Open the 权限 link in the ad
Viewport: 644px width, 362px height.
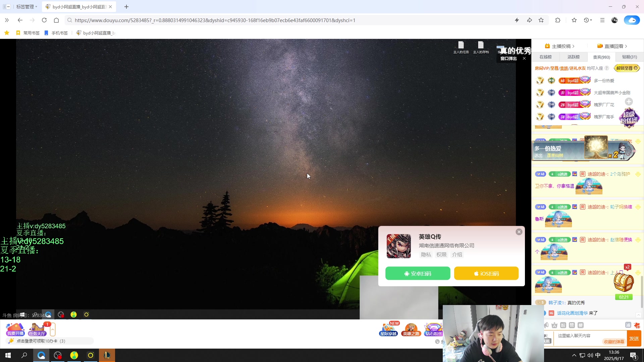tap(441, 255)
